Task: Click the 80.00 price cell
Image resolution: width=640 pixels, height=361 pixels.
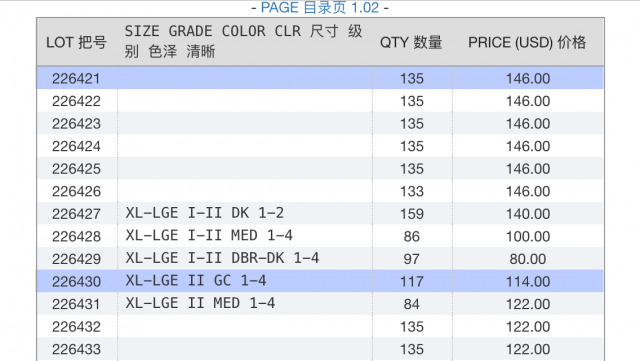Action: pos(528,258)
